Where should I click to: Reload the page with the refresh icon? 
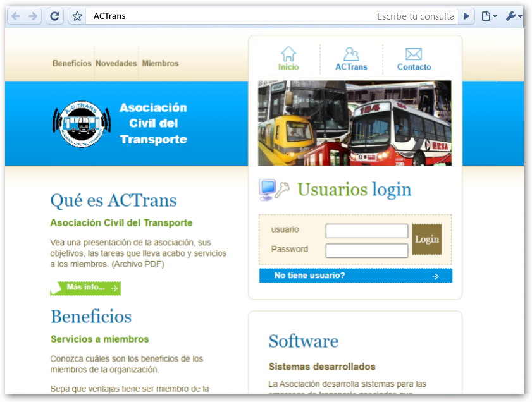point(55,16)
